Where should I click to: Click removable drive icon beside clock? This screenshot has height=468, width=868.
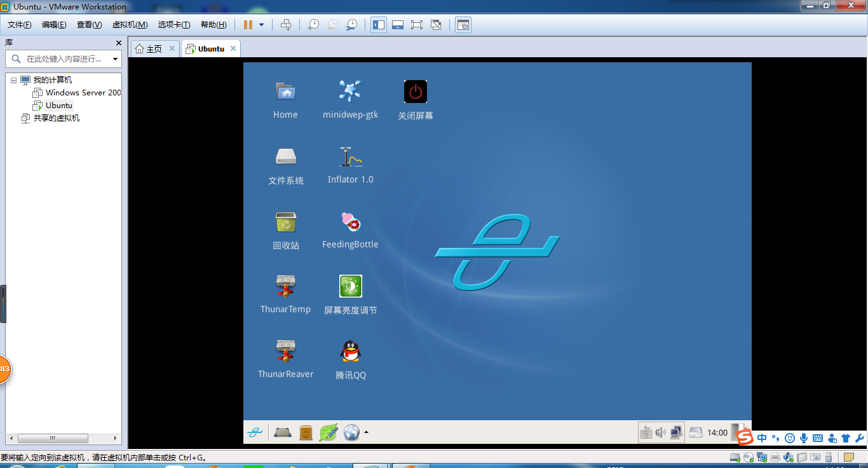696,433
